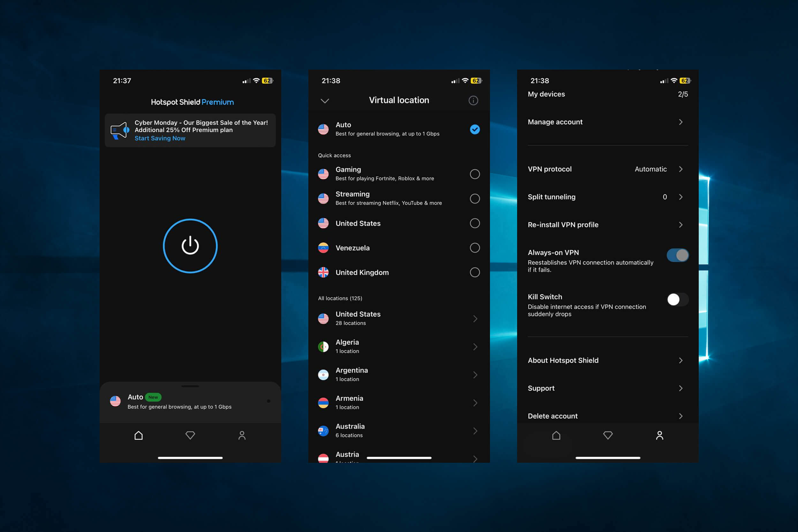Screen dimensions: 798x532
Task: Enable the Kill Switch toggle
Action: coord(678,299)
